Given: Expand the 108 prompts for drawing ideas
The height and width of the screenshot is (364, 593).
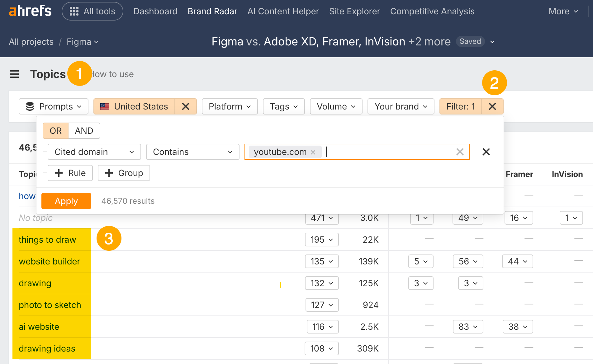Looking at the screenshot, I should coord(322,348).
